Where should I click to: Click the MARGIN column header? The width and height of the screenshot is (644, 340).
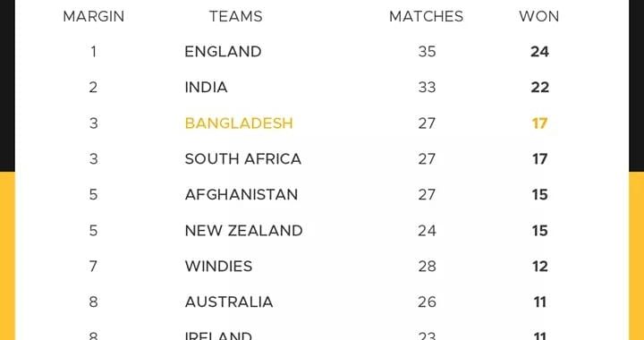[94, 16]
